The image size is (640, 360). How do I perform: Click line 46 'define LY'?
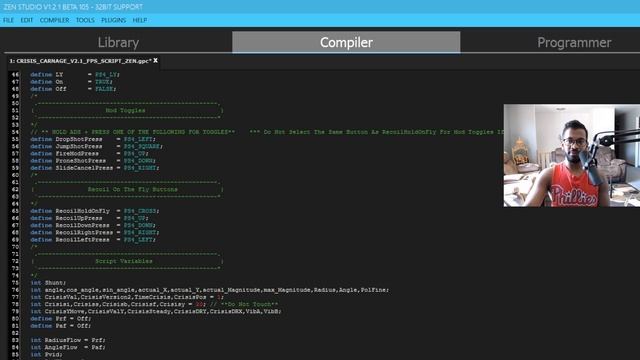coord(75,75)
